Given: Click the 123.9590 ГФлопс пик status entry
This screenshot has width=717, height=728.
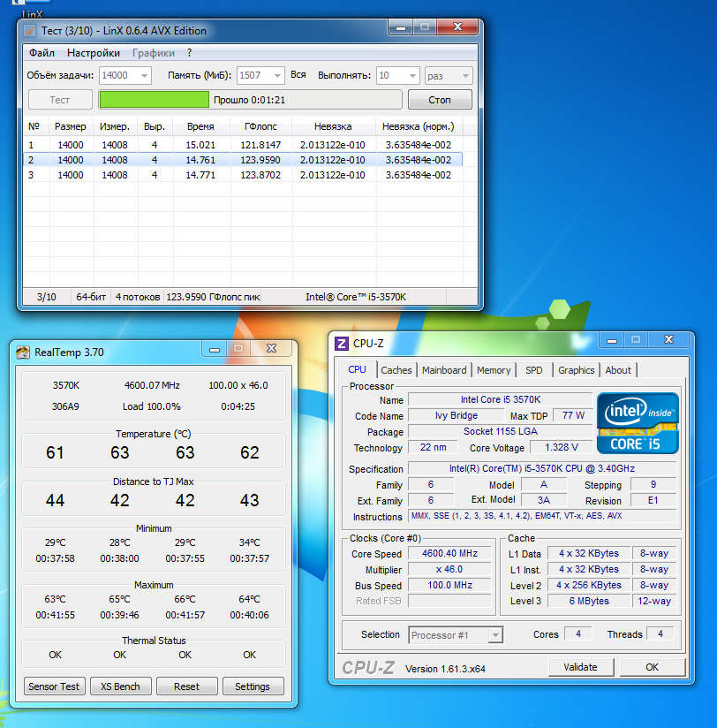Looking at the screenshot, I should tap(213, 297).
